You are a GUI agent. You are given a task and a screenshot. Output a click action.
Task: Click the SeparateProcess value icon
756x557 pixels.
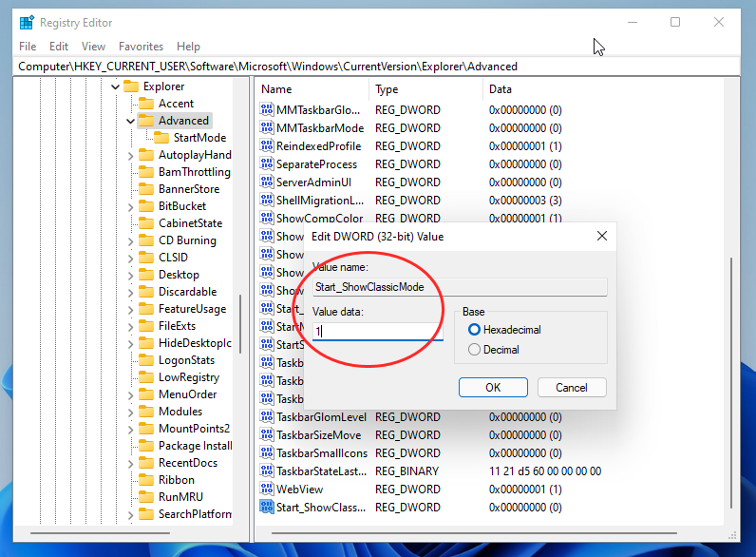[x=267, y=164]
